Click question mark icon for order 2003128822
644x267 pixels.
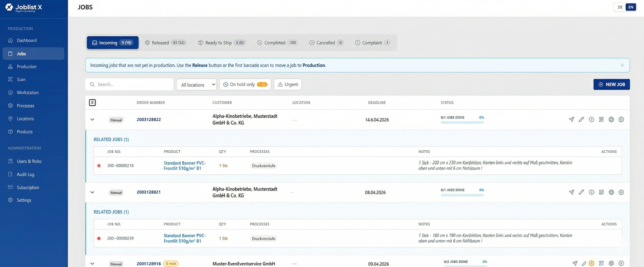pyautogui.click(x=591, y=119)
